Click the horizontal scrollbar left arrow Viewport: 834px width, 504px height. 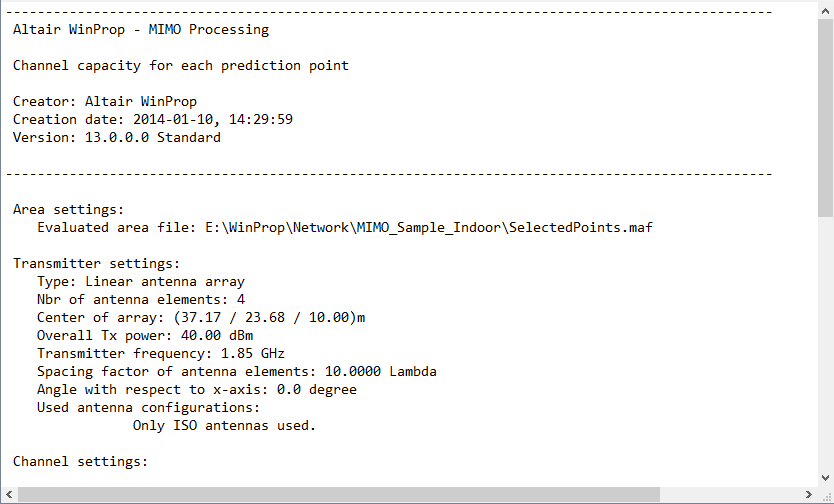[x=9, y=495]
